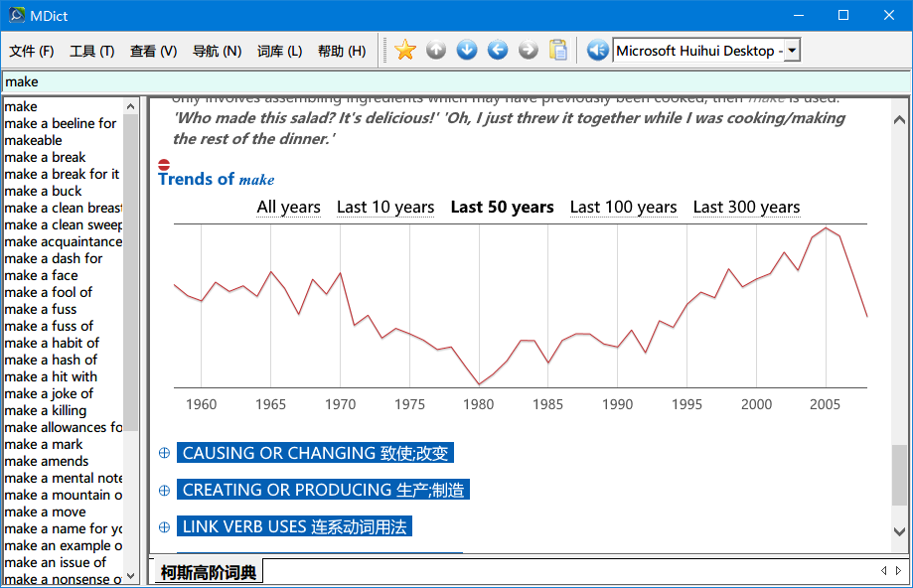Collapse the Trends section red minus icon

pos(164,165)
